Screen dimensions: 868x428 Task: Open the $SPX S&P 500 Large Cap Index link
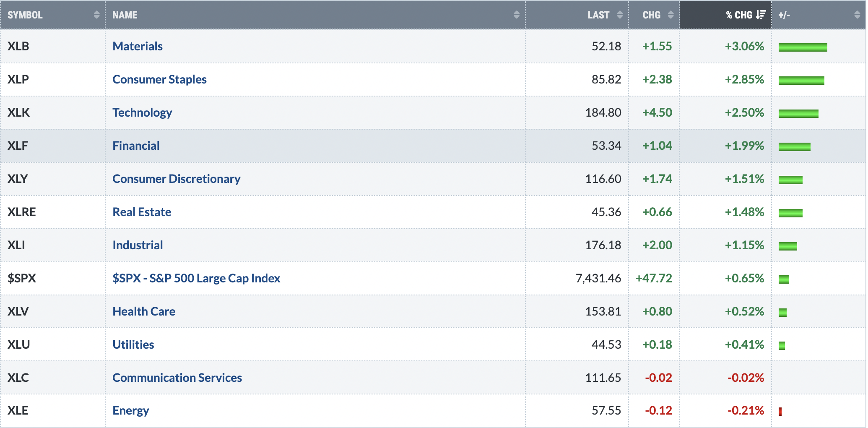pyautogui.click(x=196, y=278)
